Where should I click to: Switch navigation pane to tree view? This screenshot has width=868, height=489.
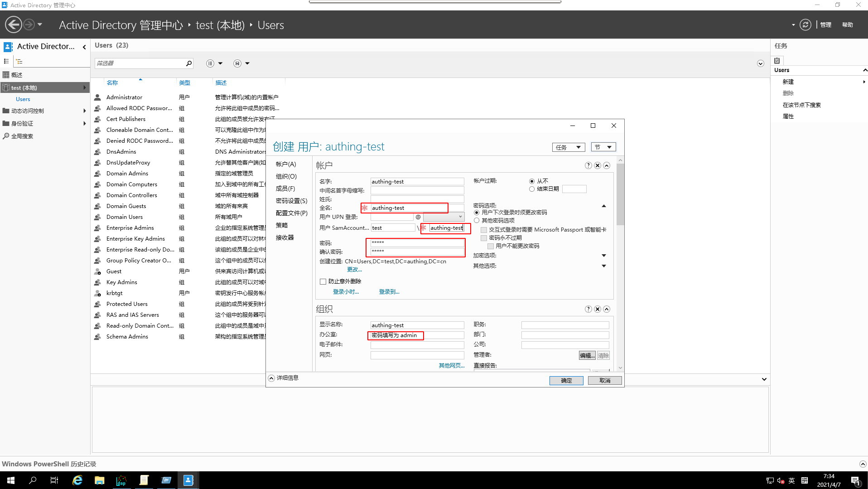pyautogui.click(x=19, y=62)
